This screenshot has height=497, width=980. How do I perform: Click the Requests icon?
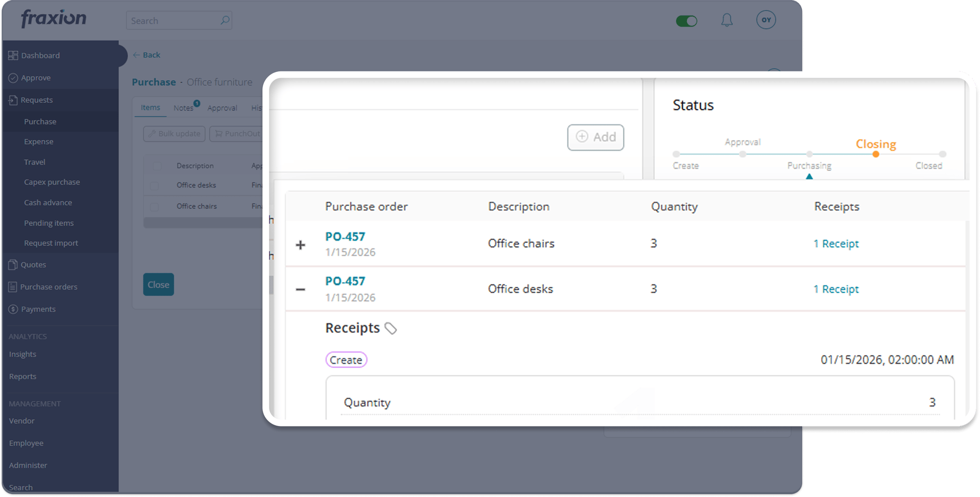(x=13, y=99)
